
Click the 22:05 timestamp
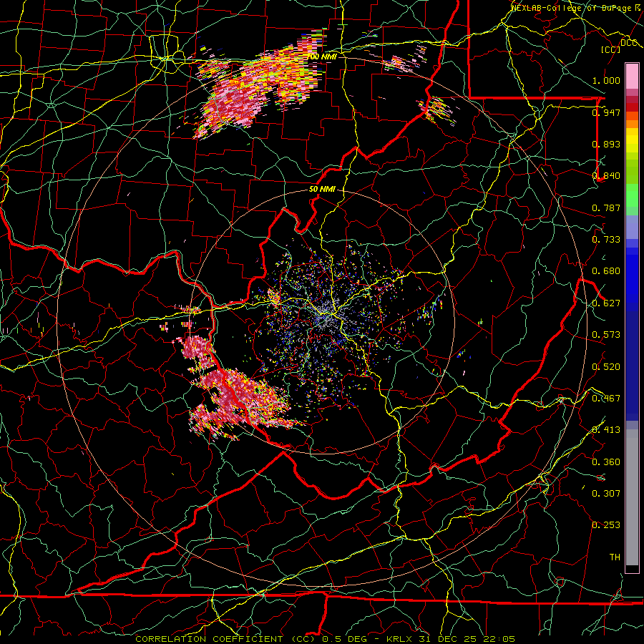pyautogui.click(x=499, y=639)
